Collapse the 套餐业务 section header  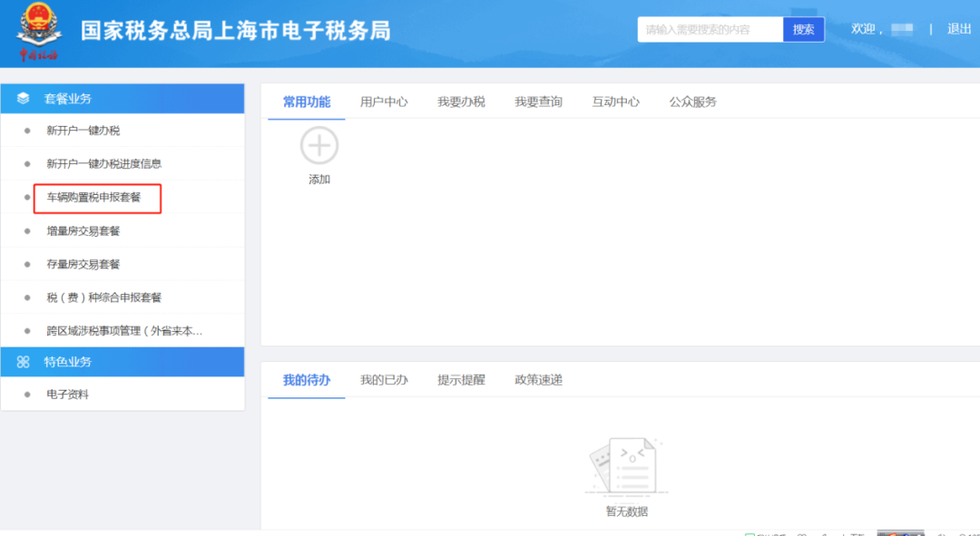pos(122,99)
